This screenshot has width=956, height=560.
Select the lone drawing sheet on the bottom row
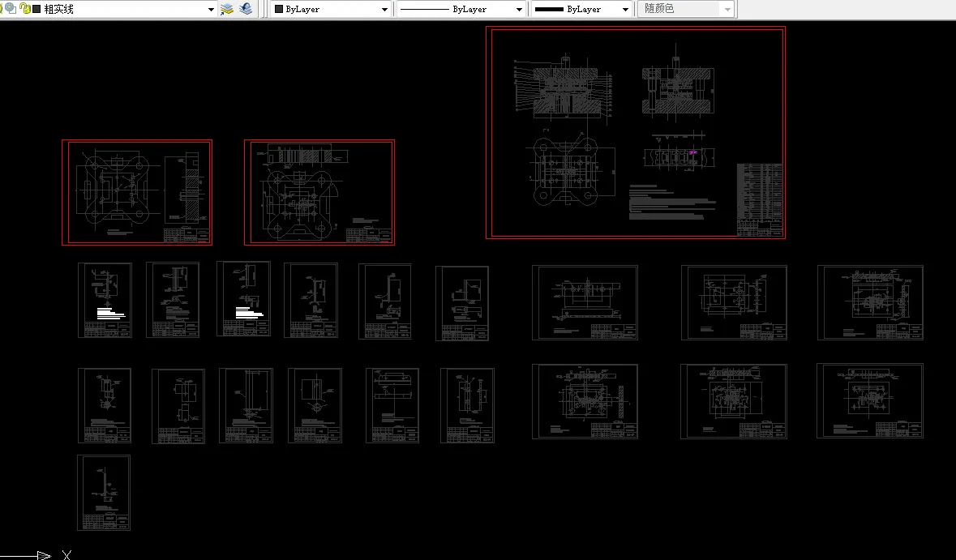click(104, 493)
